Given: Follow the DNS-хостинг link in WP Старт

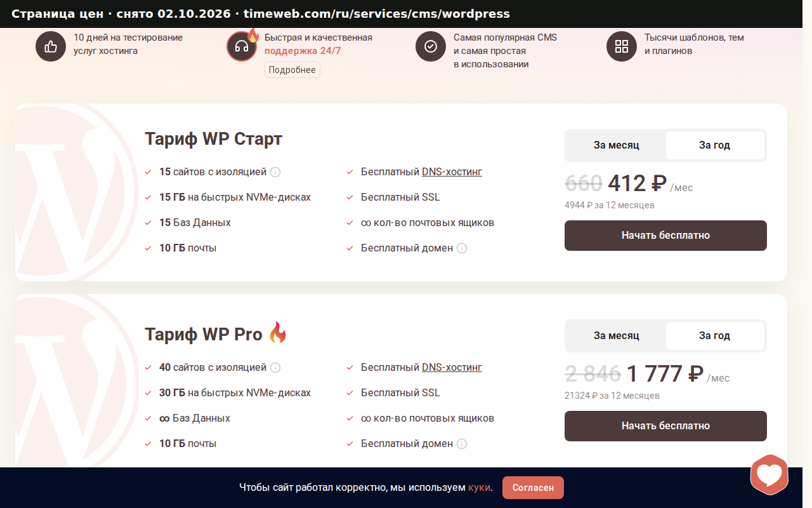Looking at the screenshot, I should [452, 172].
